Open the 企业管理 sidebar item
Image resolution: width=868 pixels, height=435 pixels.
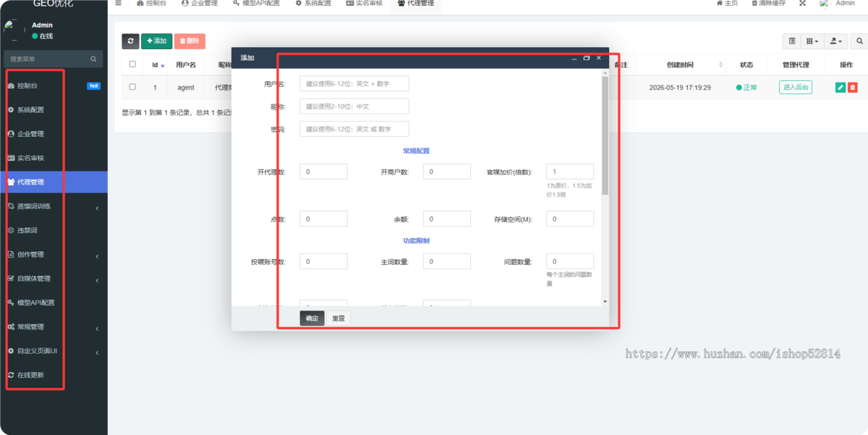click(54, 134)
